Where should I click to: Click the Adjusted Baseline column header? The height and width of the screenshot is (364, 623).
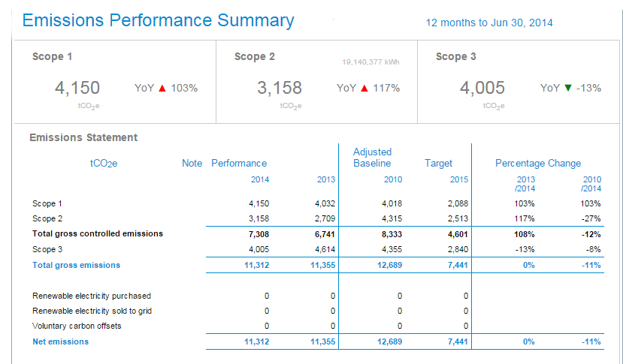372,158
